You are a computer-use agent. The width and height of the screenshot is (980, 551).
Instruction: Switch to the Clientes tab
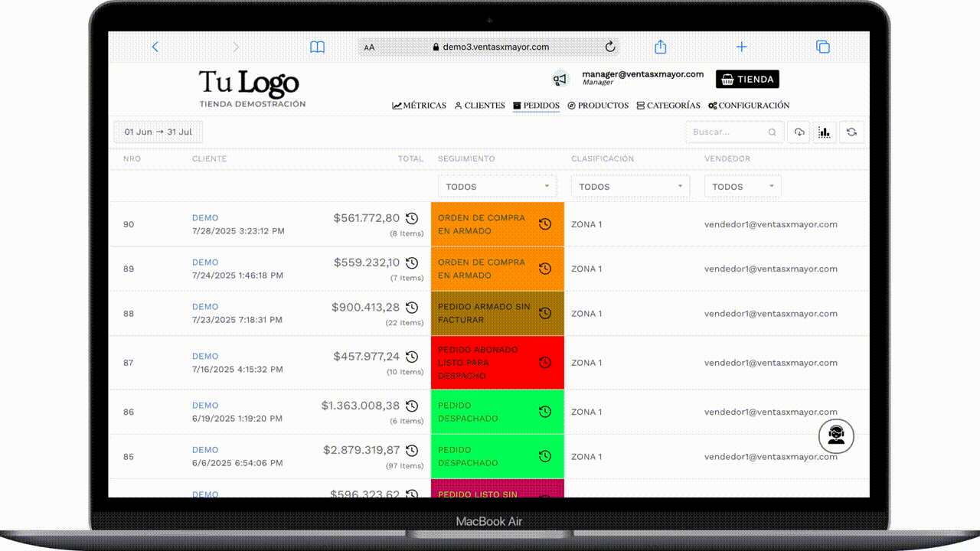coord(479,106)
